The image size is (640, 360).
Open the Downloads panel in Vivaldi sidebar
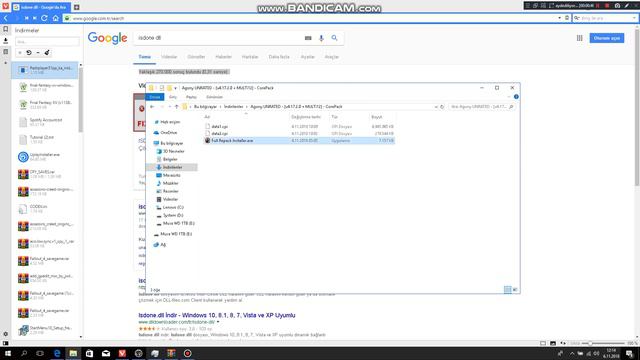click(5, 40)
